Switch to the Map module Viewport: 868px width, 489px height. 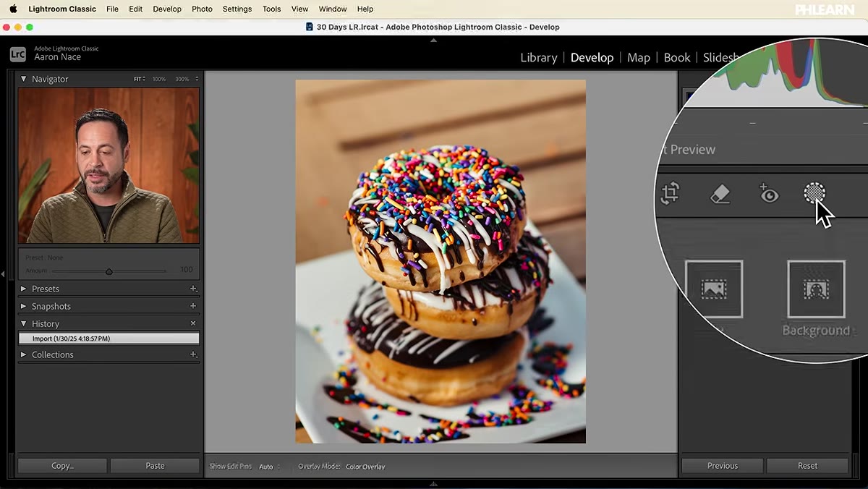click(x=639, y=58)
